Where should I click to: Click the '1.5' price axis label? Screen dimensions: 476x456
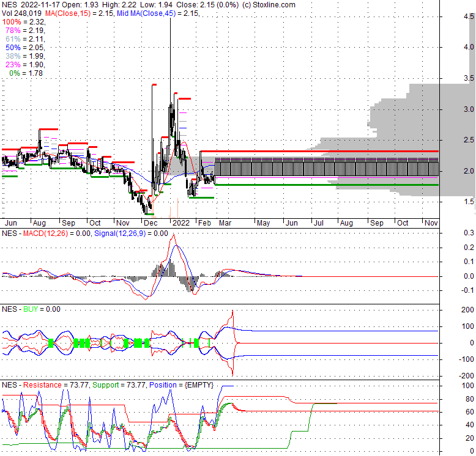469,202
